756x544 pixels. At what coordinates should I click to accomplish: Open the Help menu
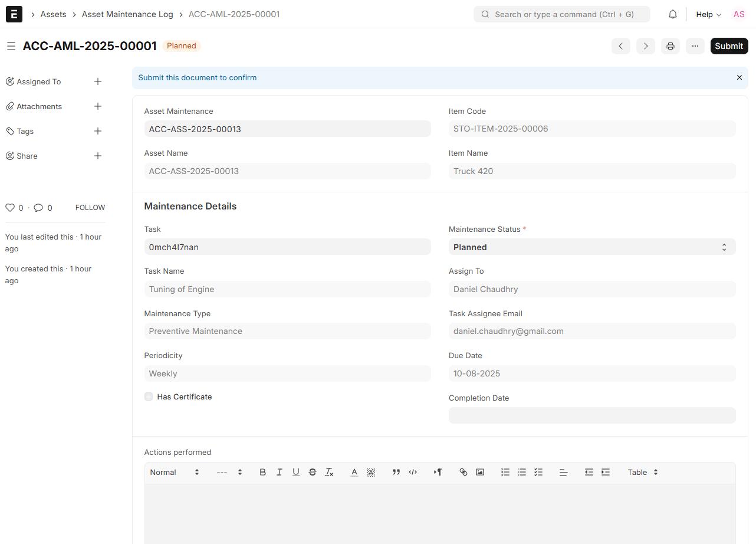(x=708, y=14)
